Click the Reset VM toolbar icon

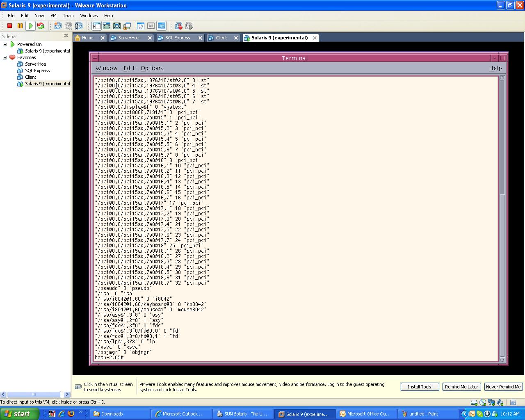[x=41, y=26]
